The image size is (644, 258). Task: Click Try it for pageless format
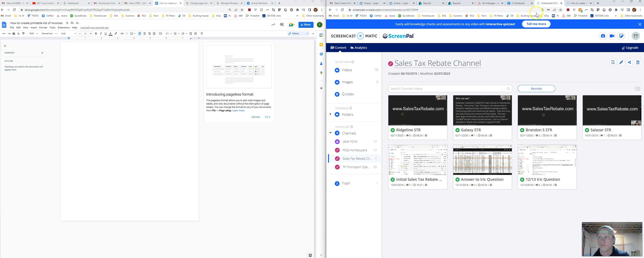[267, 117]
